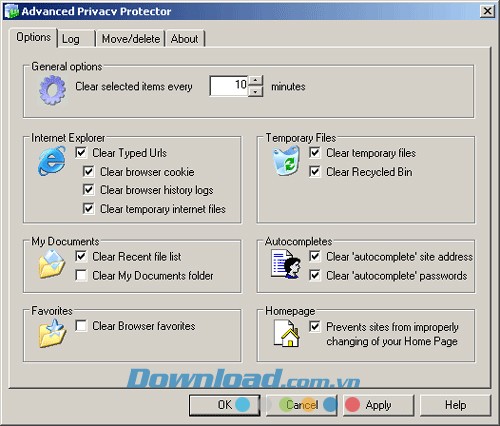Select the Options tab
The width and height of the screenshot is (500, 426).
[33, 38]
